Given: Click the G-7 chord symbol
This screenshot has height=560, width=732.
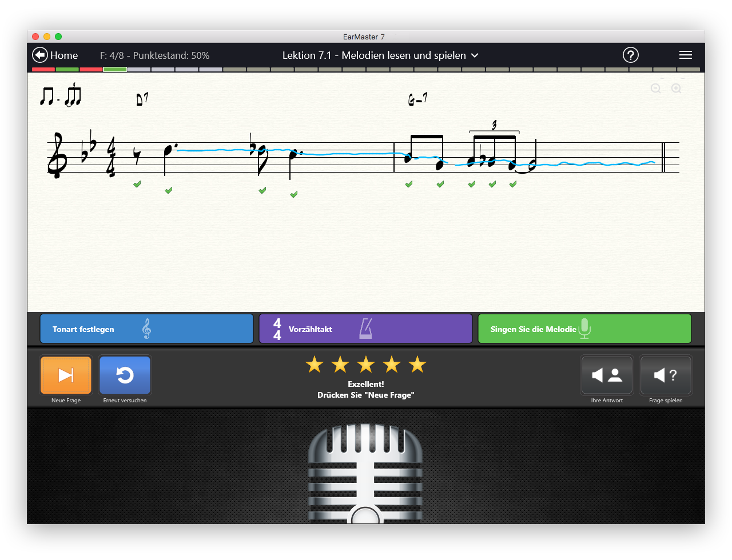Looking at the screenshot, I should (x=417, y=99).
